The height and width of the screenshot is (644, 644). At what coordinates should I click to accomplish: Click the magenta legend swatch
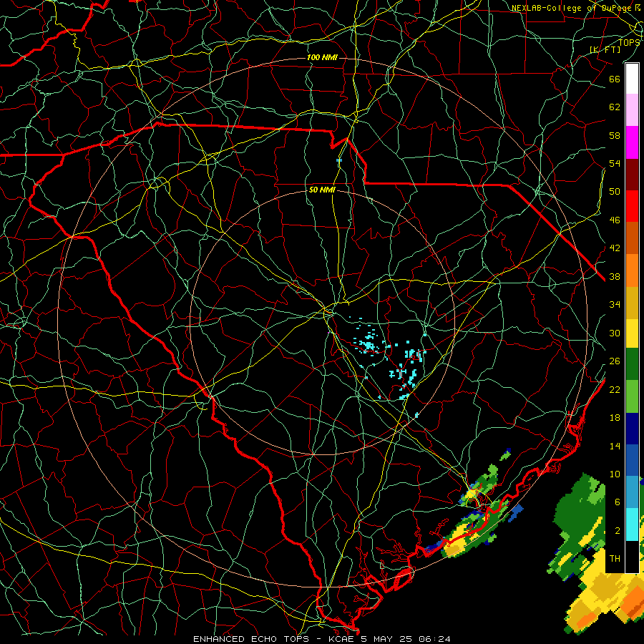point(632,142)
